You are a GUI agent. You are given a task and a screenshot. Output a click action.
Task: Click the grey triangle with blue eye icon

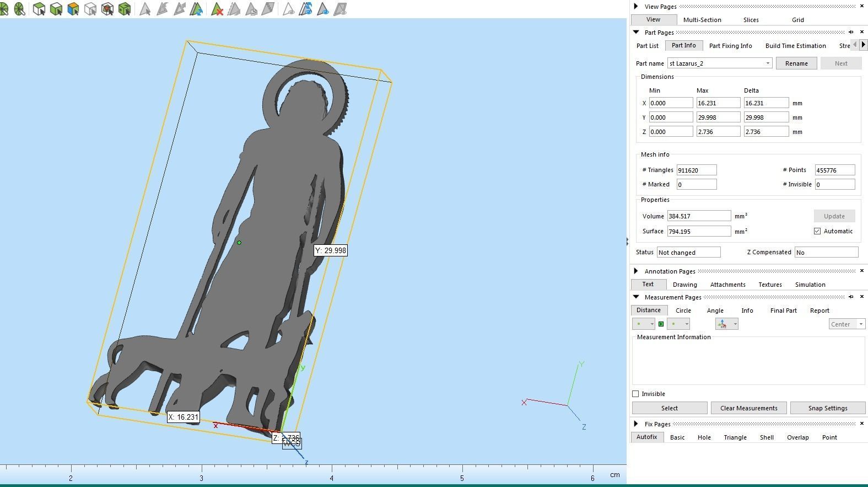click(323, 9)
